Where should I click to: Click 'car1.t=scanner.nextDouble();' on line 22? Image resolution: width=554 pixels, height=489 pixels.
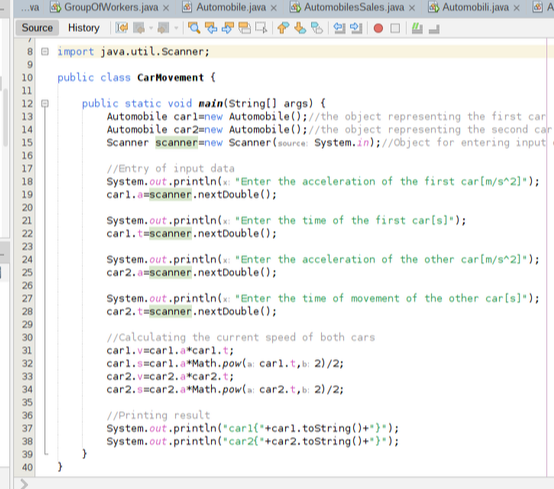(x=191, y=234)
